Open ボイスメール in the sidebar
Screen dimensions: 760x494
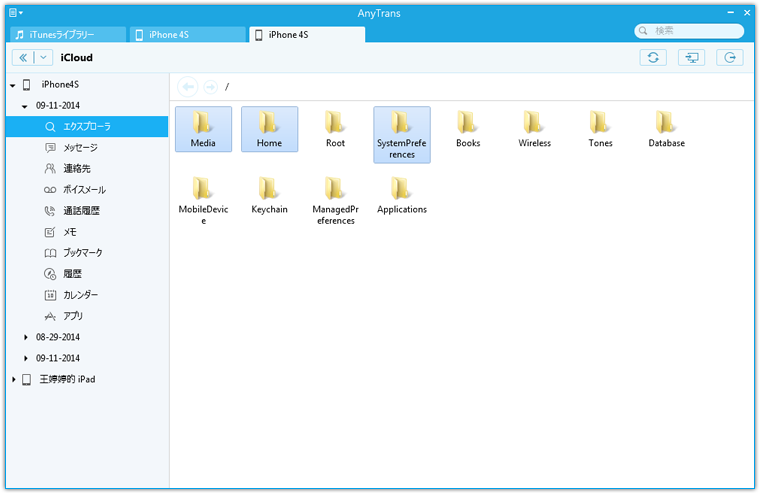[x=87, y=190]
